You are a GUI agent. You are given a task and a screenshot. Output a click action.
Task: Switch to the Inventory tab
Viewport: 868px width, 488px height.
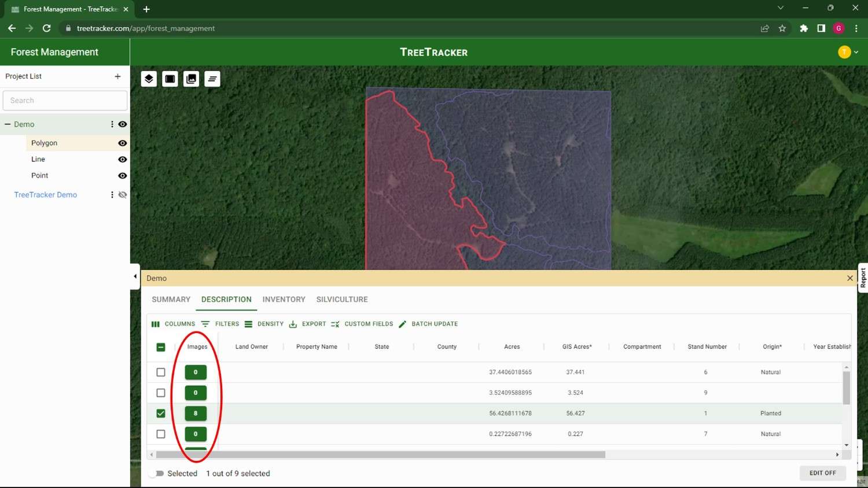pos(284,300)
